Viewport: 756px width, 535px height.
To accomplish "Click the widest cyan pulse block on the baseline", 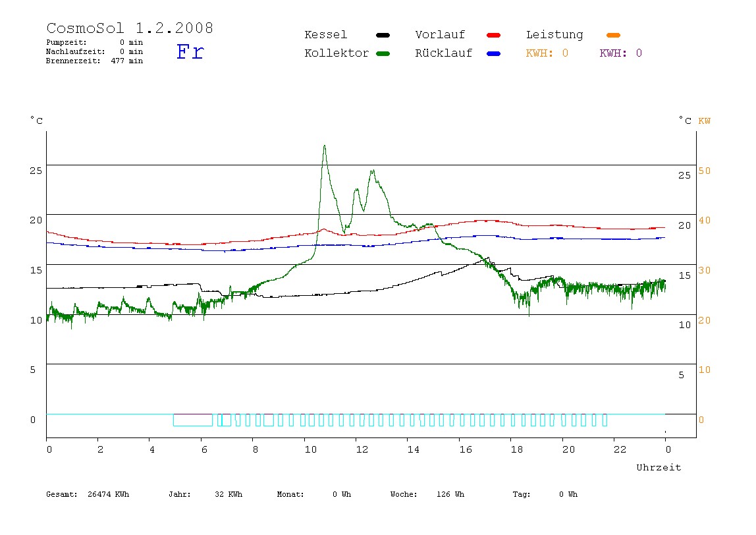I will [193, 420].
